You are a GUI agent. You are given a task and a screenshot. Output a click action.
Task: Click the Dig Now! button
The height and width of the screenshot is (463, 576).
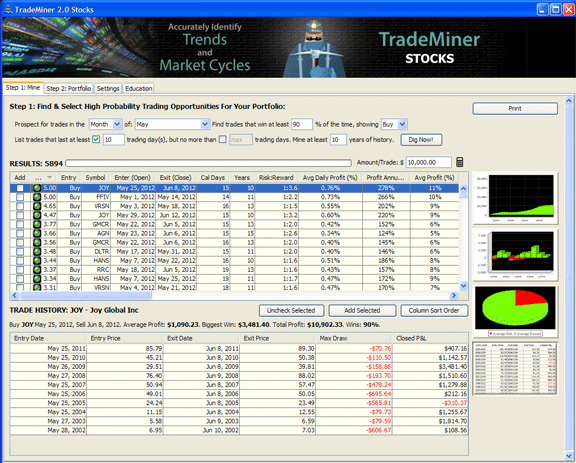point(421,140)
